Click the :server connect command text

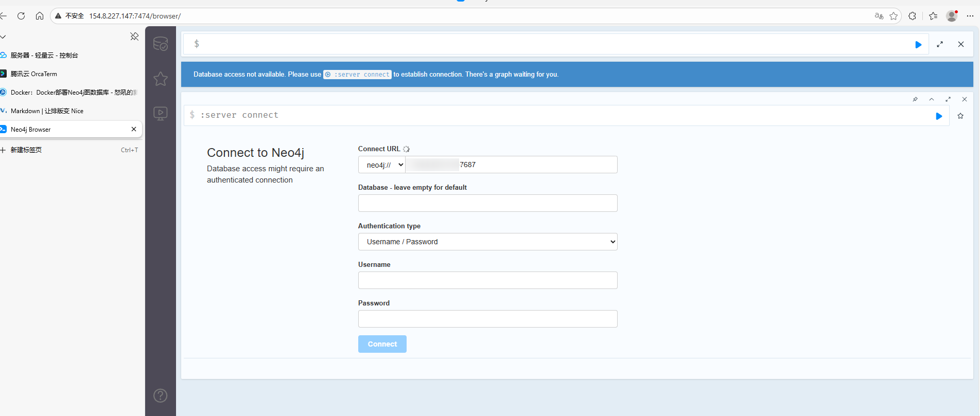tap(239, 115)
